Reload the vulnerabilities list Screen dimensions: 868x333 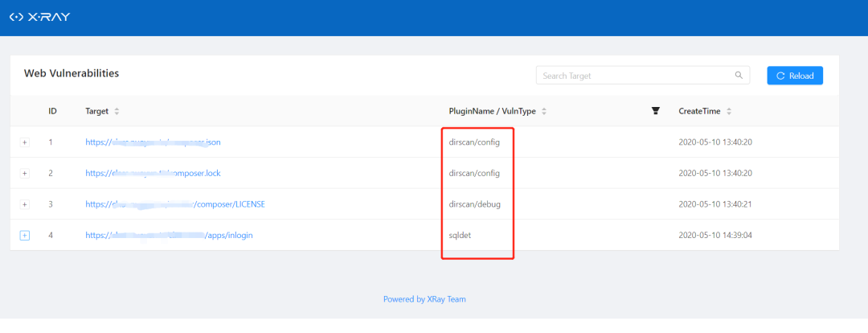(x=795, y=76)
